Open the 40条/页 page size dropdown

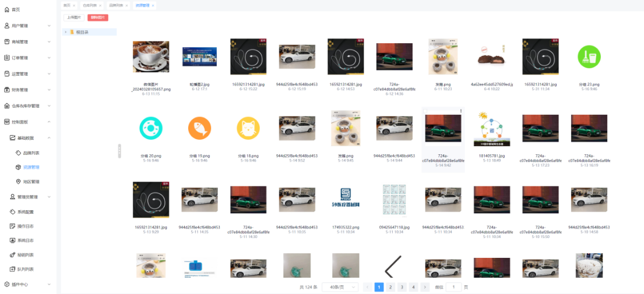coord(340,287)
